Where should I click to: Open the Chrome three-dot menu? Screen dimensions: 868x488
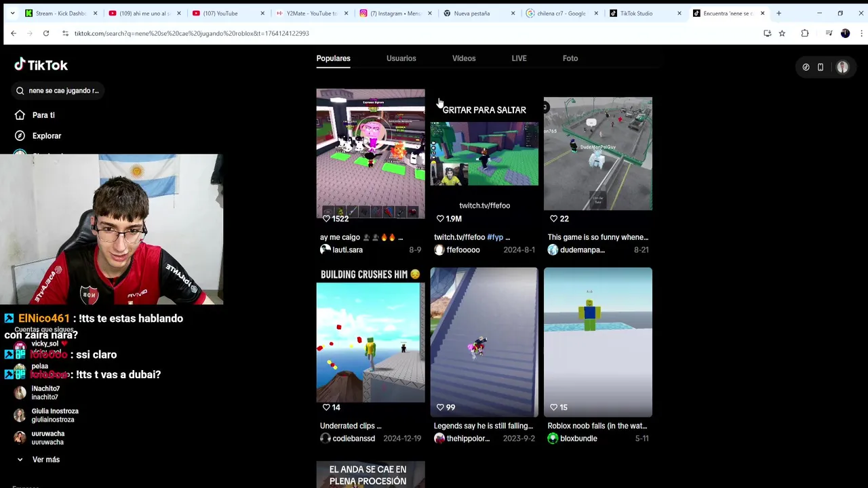[861, 33]
